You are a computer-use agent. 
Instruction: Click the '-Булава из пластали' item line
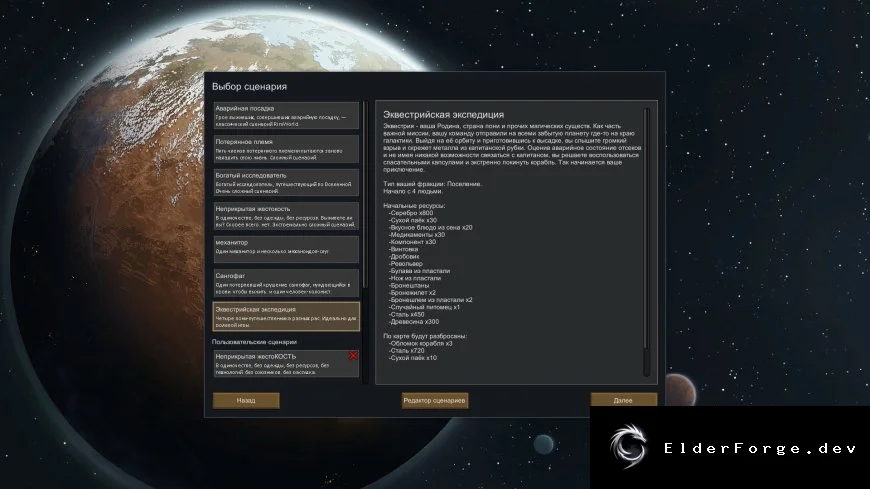(x=419, y=271)
